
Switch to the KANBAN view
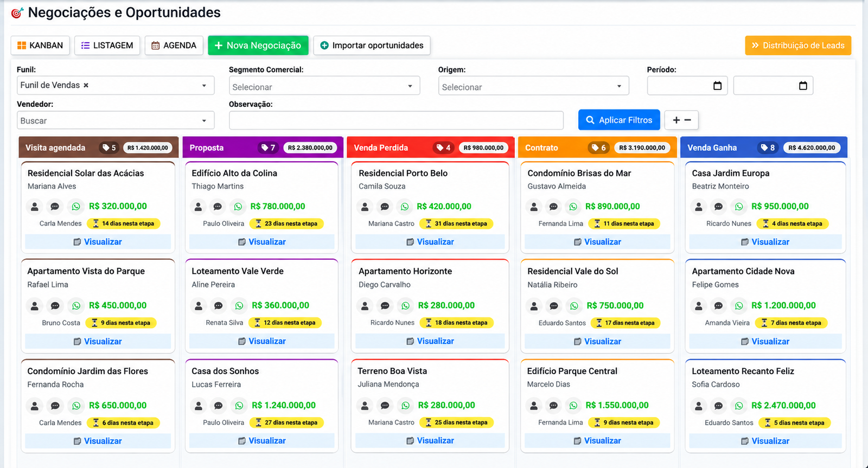40,46
